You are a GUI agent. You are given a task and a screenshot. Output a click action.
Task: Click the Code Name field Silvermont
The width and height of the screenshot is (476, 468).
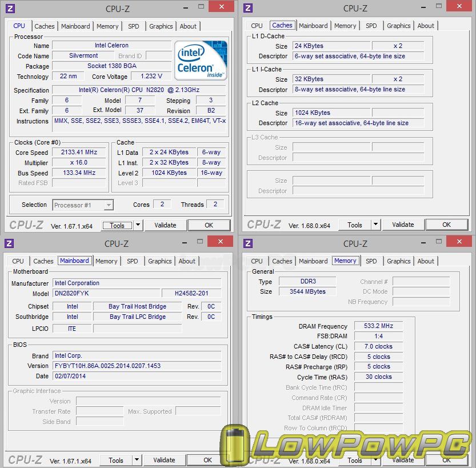pyautogui.click(x=83, y=56)
